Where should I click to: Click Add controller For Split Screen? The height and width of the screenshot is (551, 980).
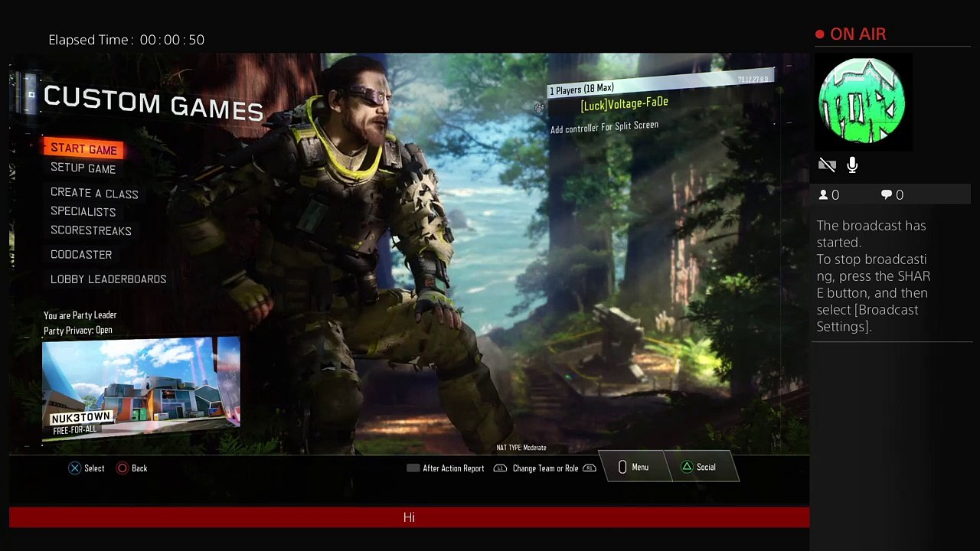[x=604, y=127]
